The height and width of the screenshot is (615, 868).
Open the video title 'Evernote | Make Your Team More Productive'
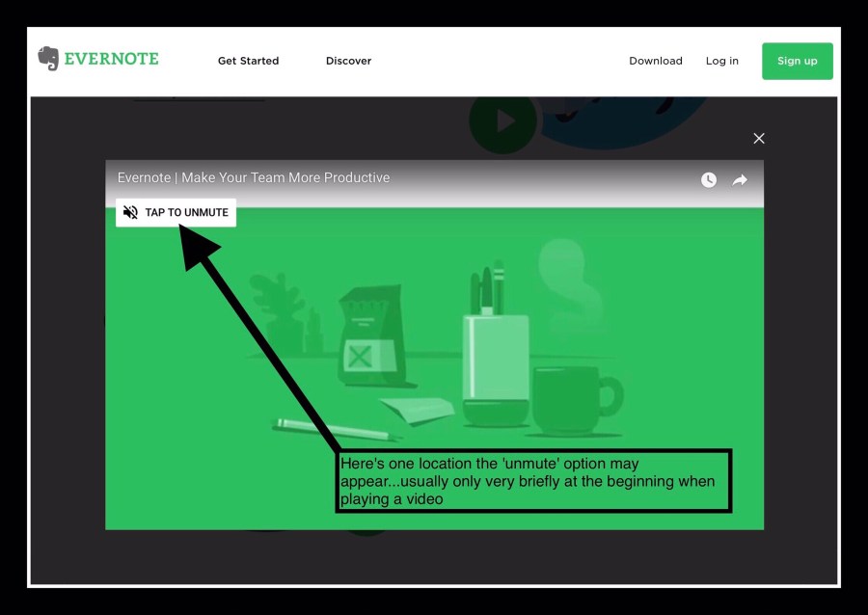(254, 177)
